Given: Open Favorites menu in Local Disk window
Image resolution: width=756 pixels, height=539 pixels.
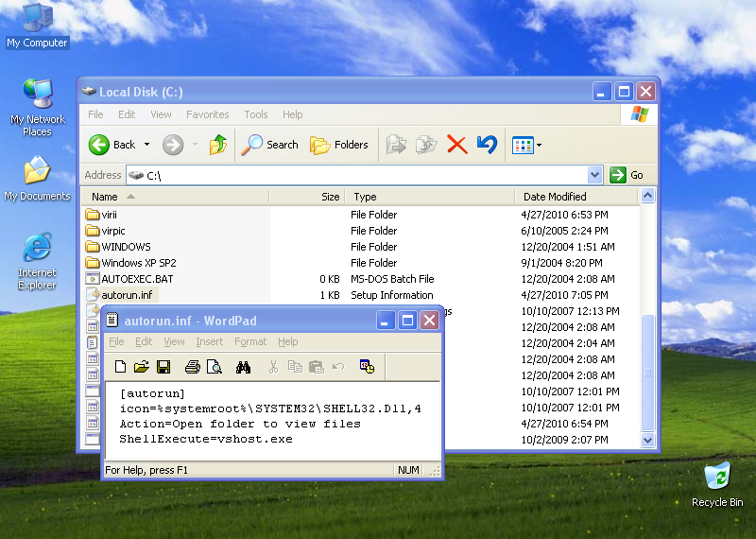Looking at the screenshot, I should coord(207,114).
